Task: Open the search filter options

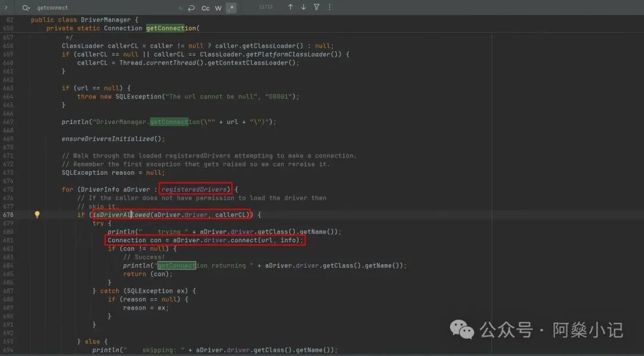Action: tap(316, 7)
